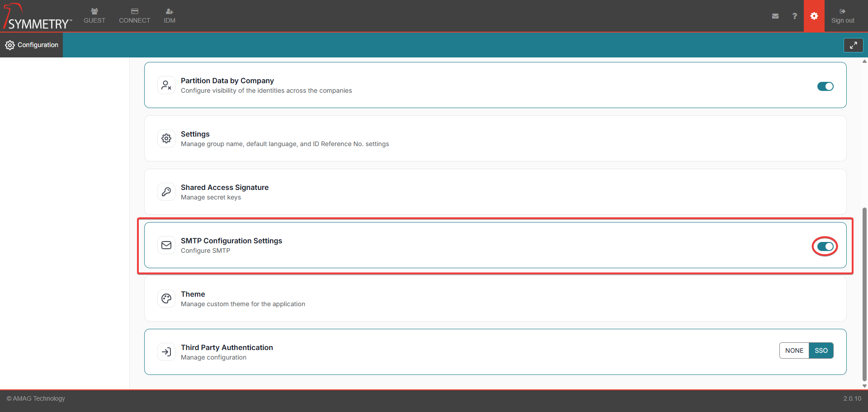Screen dimensions: 868x412
Task: Turn off SMTP Configuration Settings toggle
Action: click(x=825, y=246)
